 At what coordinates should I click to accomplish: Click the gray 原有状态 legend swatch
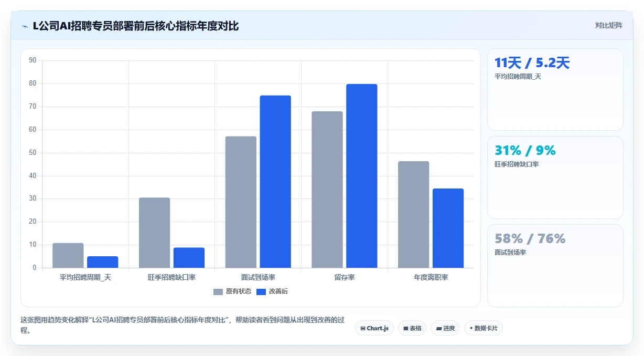coord(218,292)
